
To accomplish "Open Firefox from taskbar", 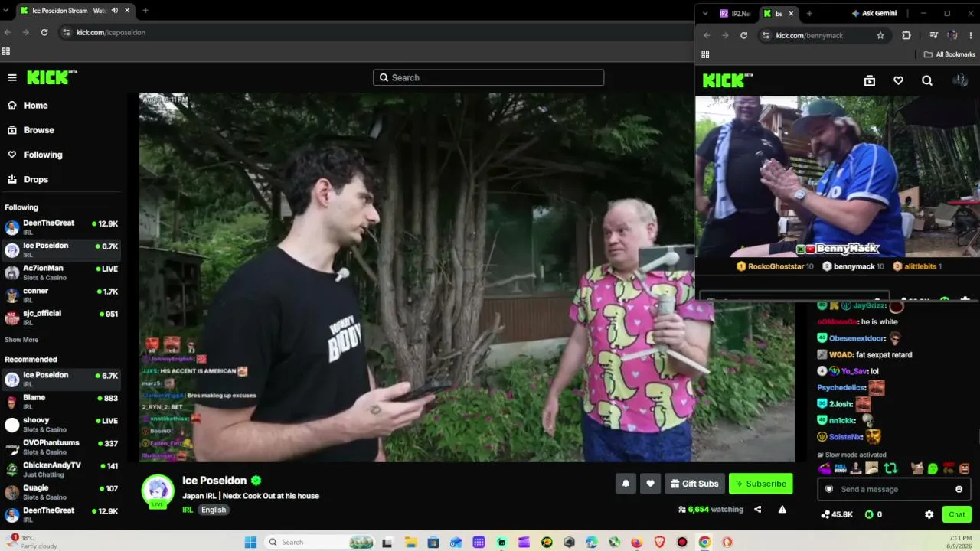I will tap(637, 542).
